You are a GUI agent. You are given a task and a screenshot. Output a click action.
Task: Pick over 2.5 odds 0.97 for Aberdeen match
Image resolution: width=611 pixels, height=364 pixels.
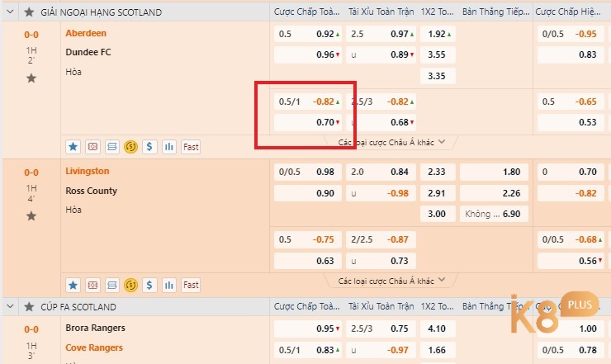(381, 34)
